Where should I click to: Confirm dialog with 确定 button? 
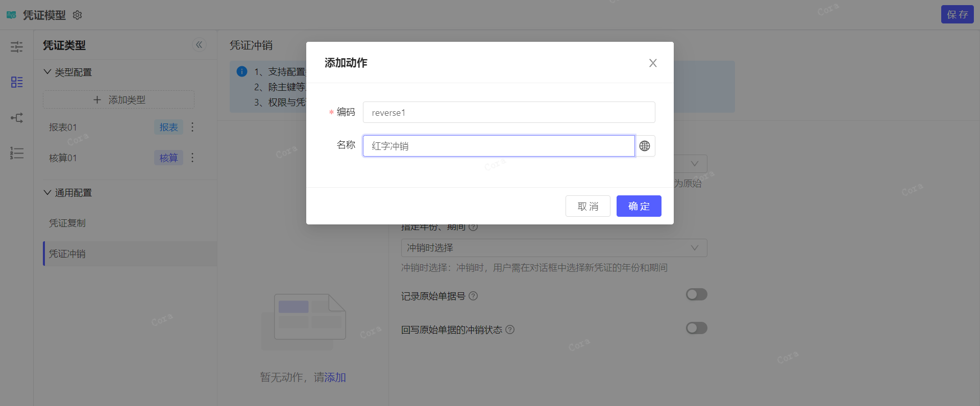tap(639, 206)
